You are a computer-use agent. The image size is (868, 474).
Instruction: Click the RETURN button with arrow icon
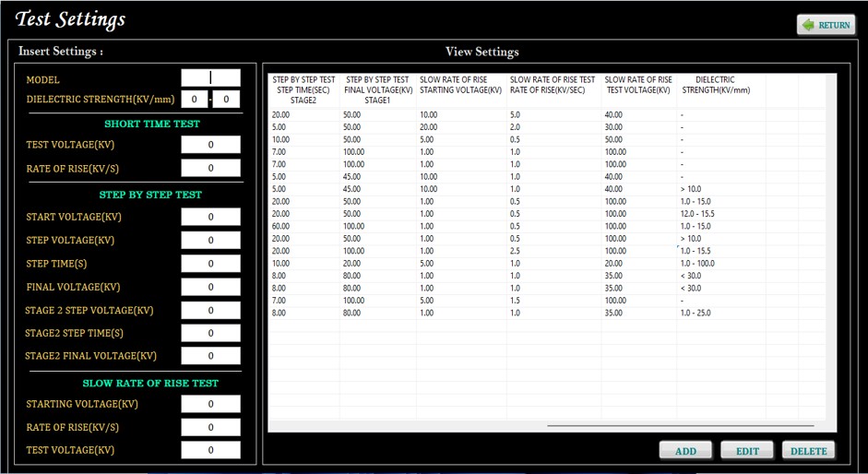(x=826, y=25)
